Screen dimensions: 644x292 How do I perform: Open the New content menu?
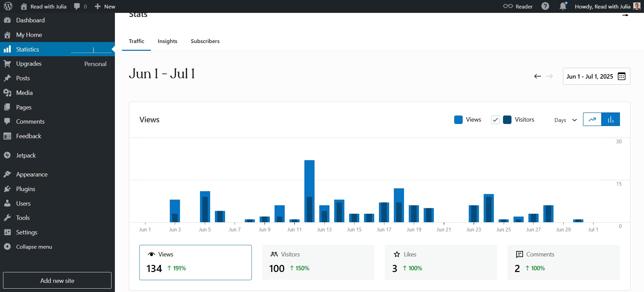(105, 6)
